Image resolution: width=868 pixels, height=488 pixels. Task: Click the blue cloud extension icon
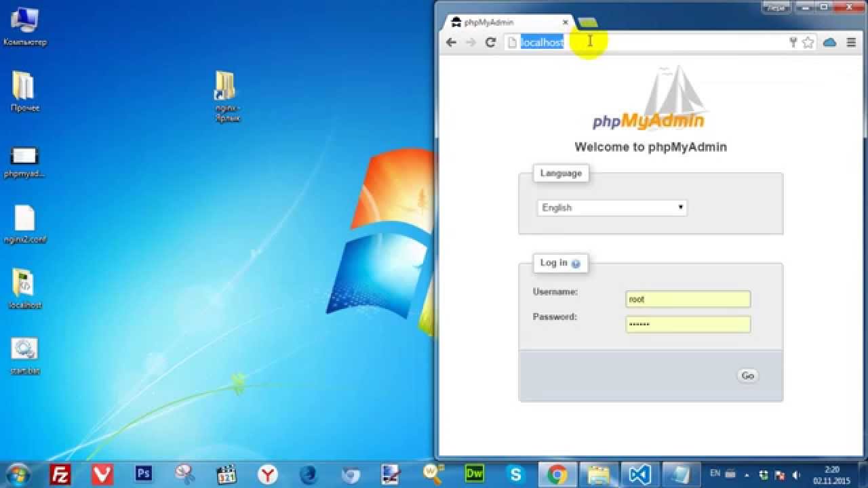tap(829, 42)
